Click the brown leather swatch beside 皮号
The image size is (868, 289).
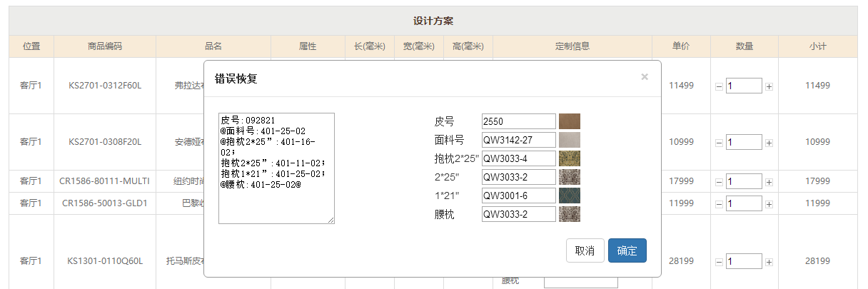(570, 121)
